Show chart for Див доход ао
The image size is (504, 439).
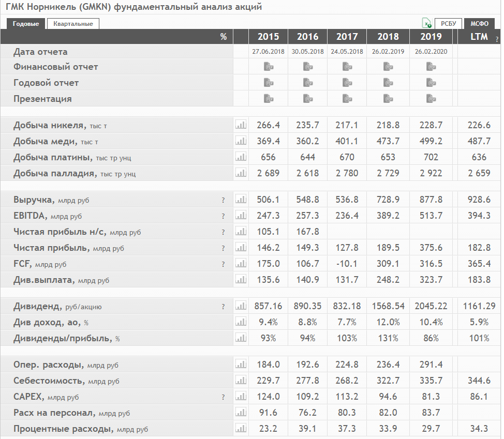pos(241,322)
